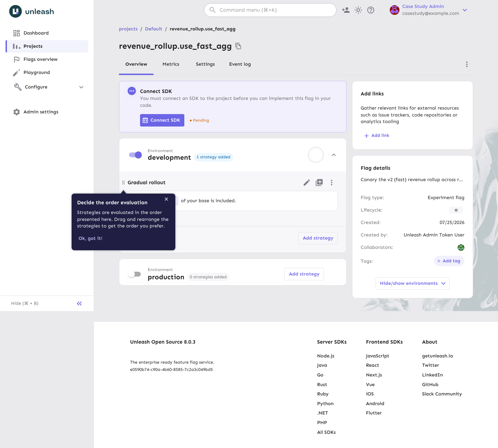Open the user profile dropdown
498x448 pixels.
(x=465, y=10)
